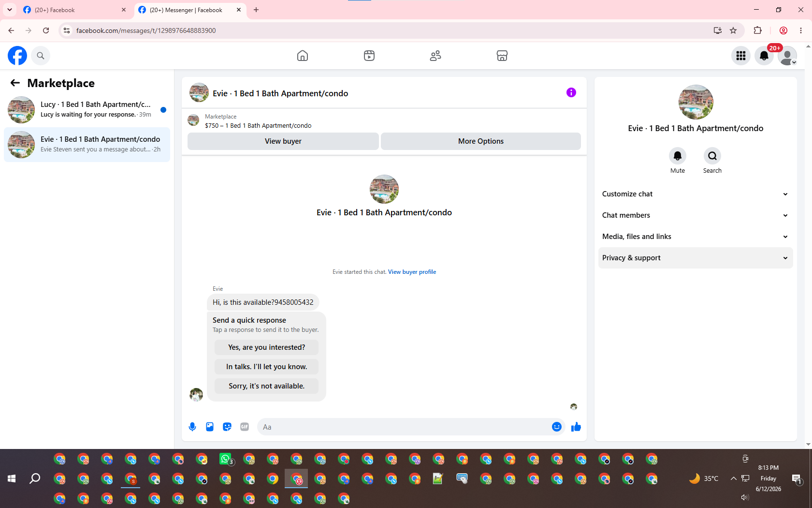
Task: Open the Marketplace storefront icon
Action: click(x=502, y=56)
